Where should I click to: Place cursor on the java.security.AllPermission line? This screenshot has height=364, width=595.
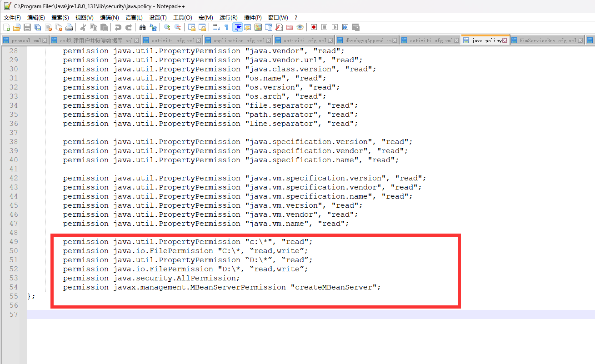click(151, 278)
